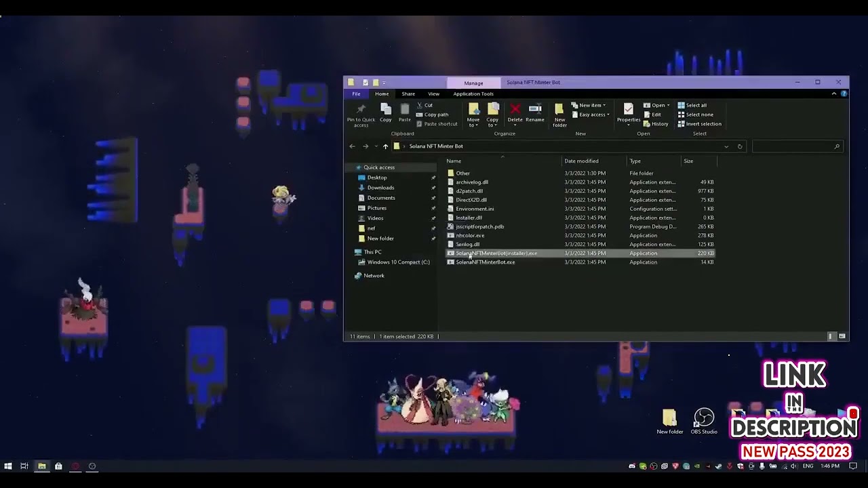The width and height of the screenshot is (868, 488).
Task: Open OBS Studio desktop shortcut
Action: (704, 422)
